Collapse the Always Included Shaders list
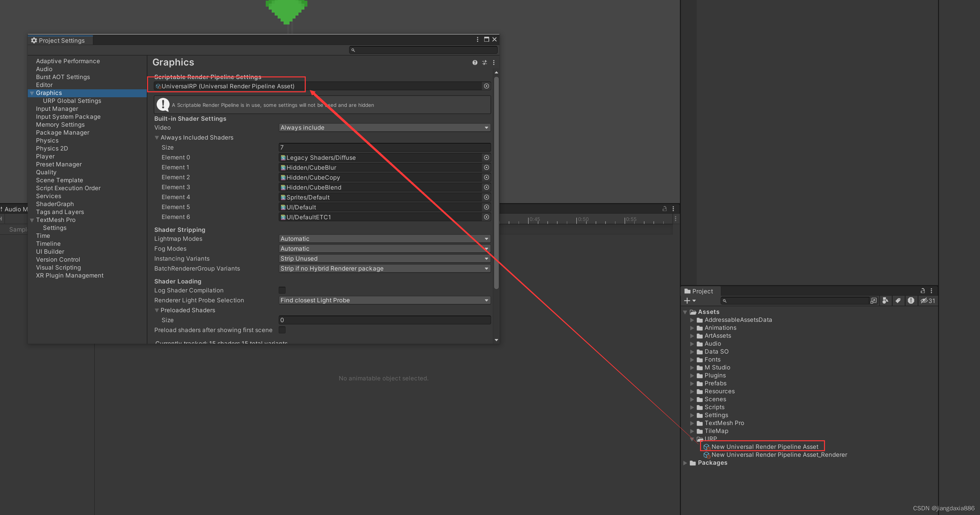 point(157,137)
